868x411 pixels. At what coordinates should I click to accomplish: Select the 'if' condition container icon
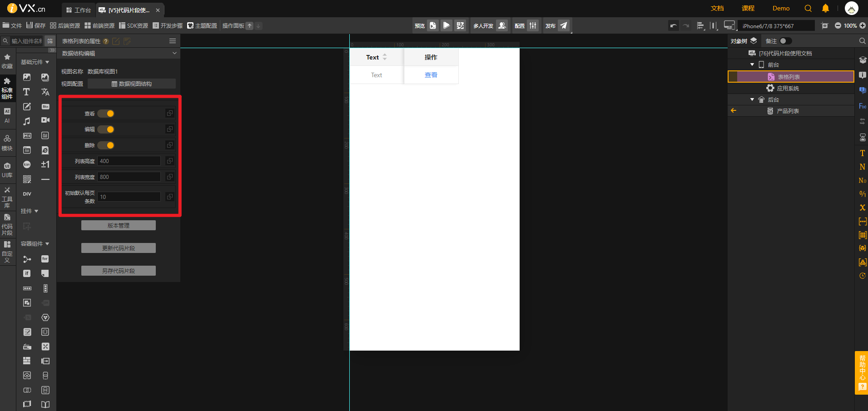[27, 273]
